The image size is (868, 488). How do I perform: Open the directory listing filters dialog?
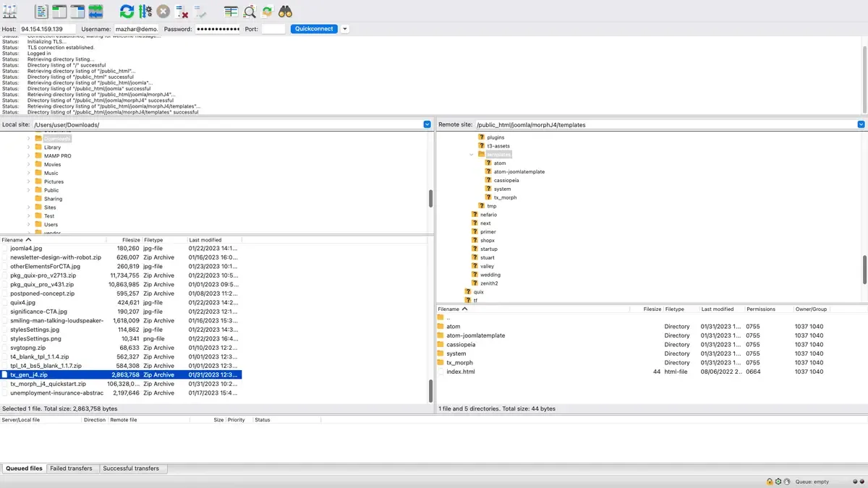click(231, 12)
